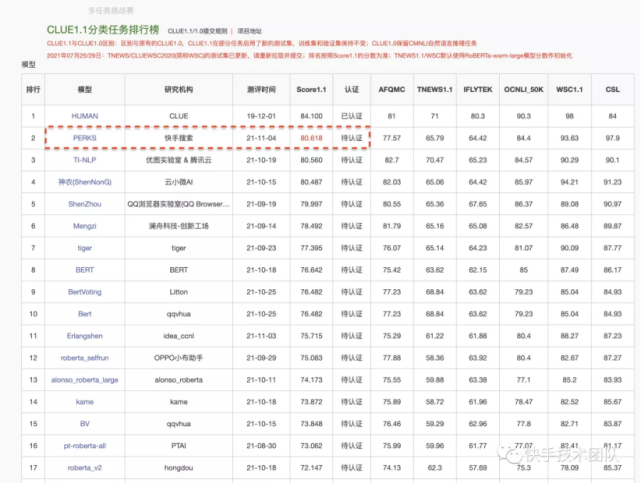Click the idea_ccnl institution cell
Viewport: 641px width, 483px height.
click(x=179, y=336)
